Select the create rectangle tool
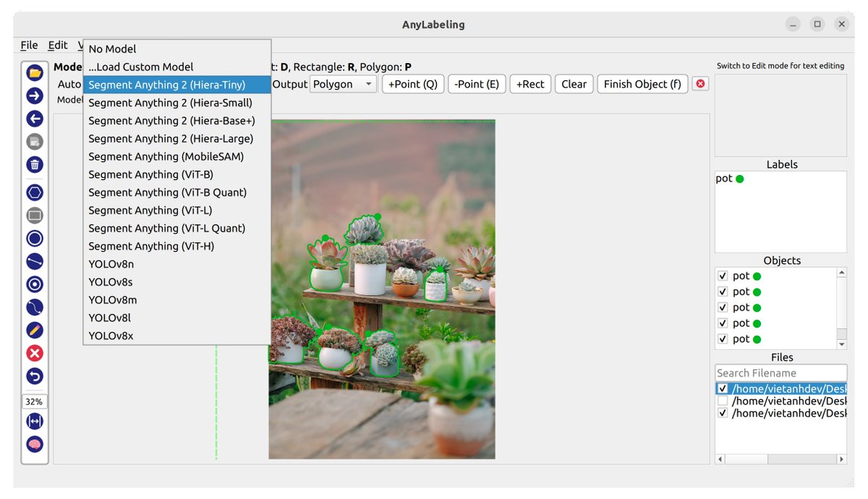 tap(35, 215)
